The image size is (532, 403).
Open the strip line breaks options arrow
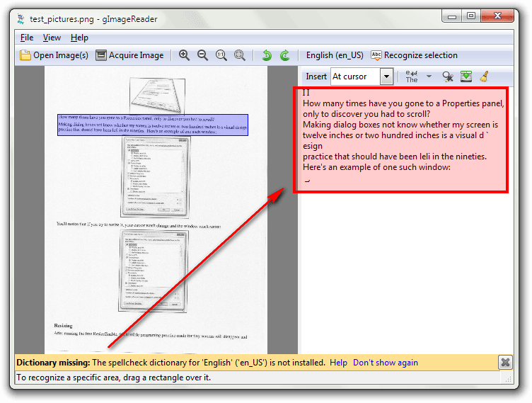(429, 76)
